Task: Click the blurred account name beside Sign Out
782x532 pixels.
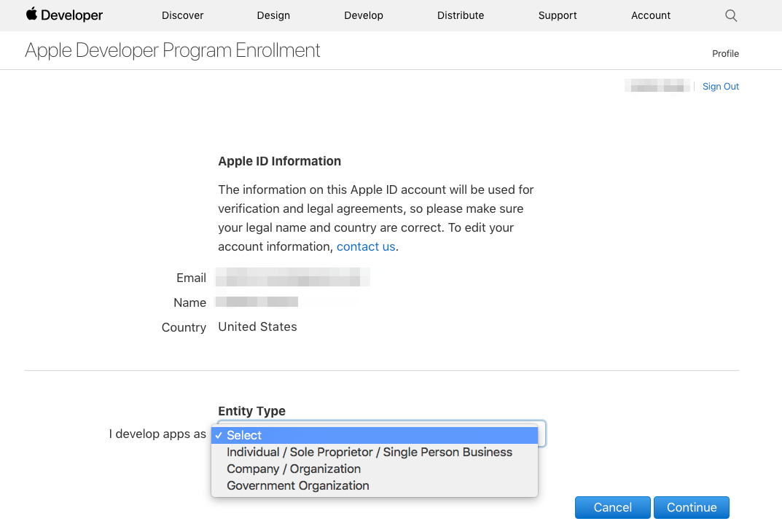Action: pos(657,87)
